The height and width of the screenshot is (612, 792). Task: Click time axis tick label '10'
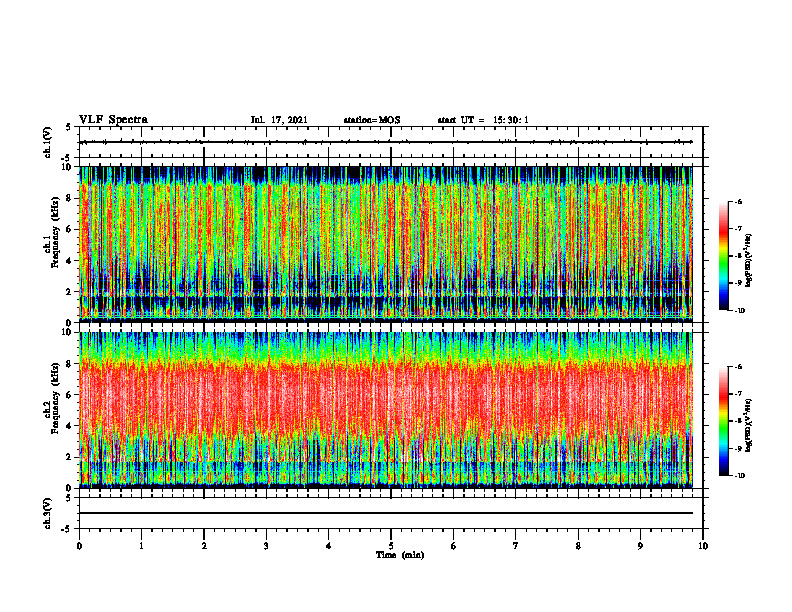[703, 546]
